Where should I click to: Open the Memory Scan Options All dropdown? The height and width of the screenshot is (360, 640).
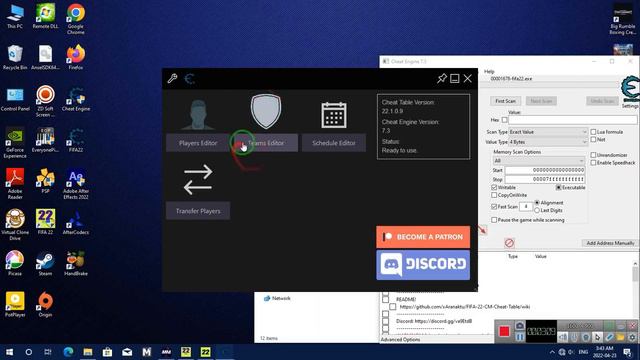(x=539, y=161)
